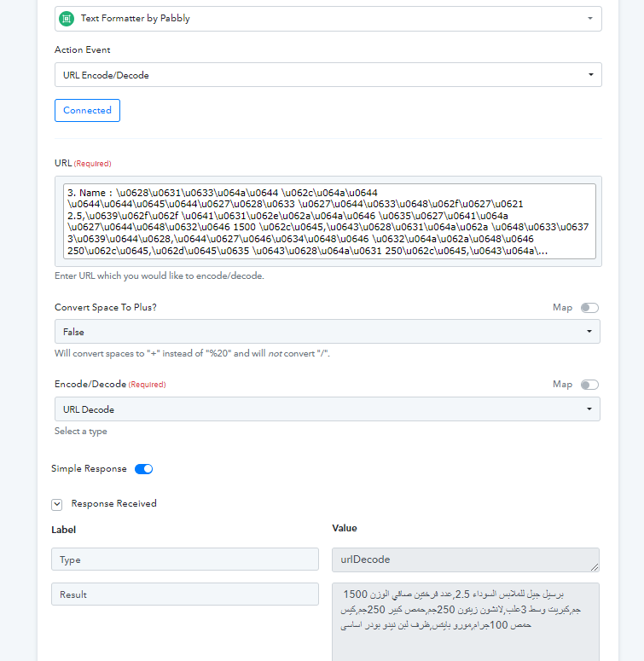Click the Type label field
Viewport: 644px width, 661px height.
(185, 560)
